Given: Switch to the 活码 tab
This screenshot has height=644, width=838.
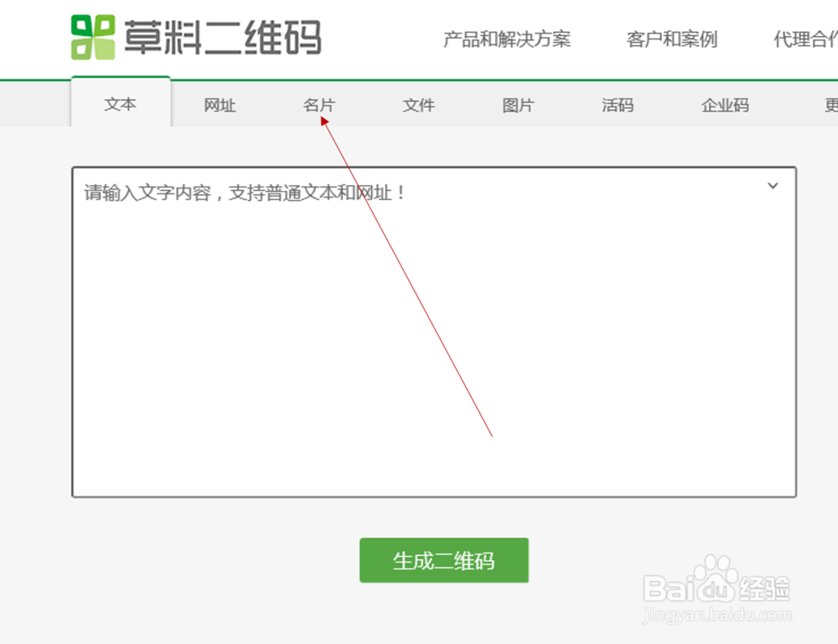Looking at the screenshot, I should (x=617, y=105).
